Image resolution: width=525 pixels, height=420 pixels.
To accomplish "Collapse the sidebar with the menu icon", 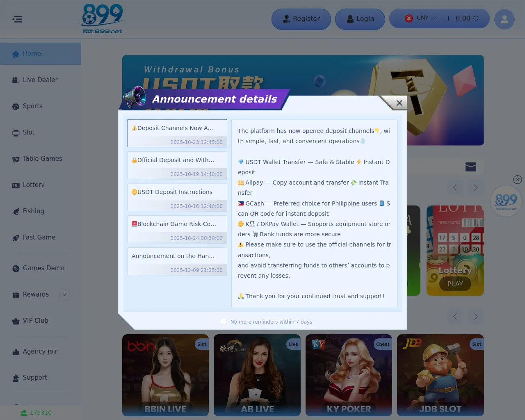I will pyautogui.click(x=17, y=19).
